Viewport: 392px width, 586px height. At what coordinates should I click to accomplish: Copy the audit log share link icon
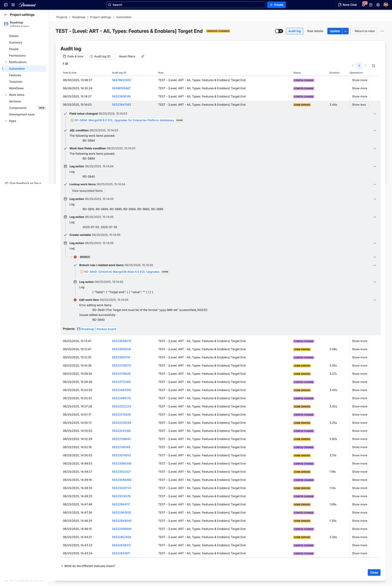[143, 56]
